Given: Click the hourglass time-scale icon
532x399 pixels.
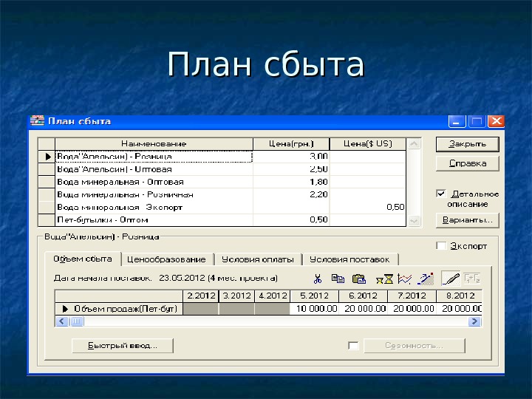Looking at the screenshot, I should tap(384, 279).
